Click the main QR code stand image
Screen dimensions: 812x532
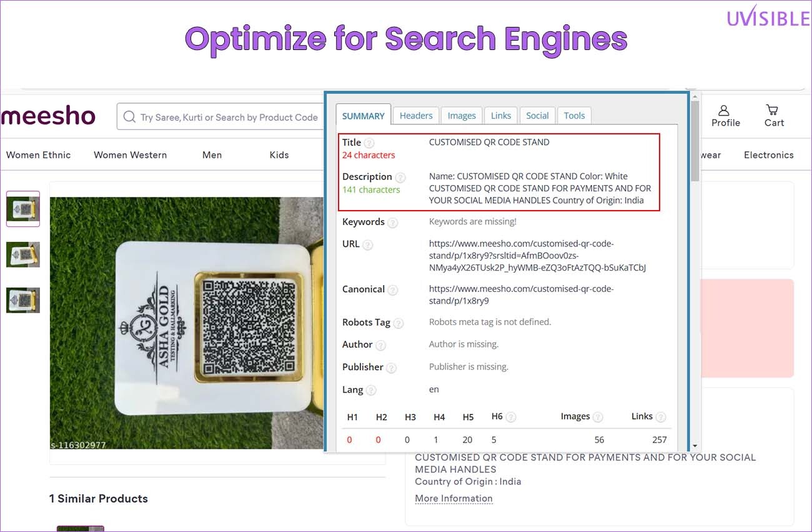[x=187, y=323]
